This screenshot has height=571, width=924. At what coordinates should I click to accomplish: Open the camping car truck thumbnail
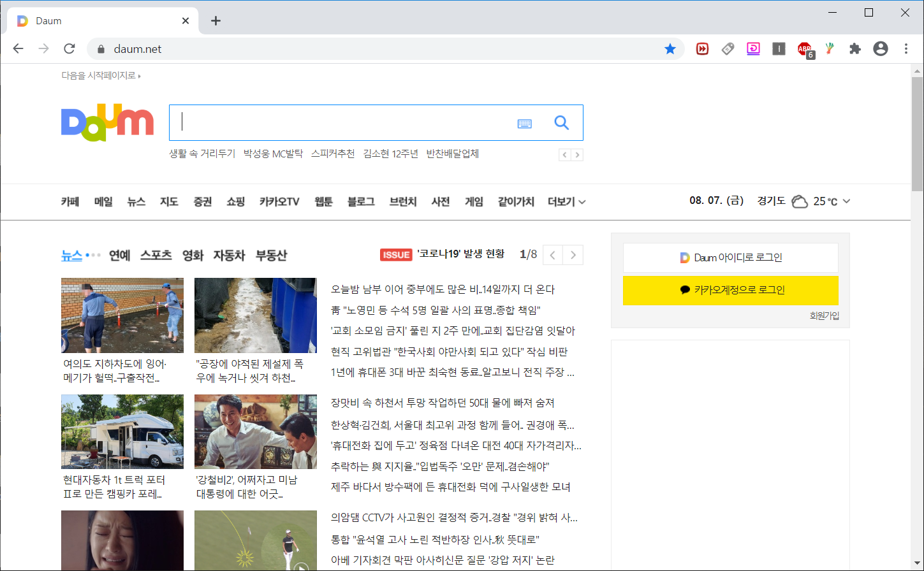pos(122,432)
